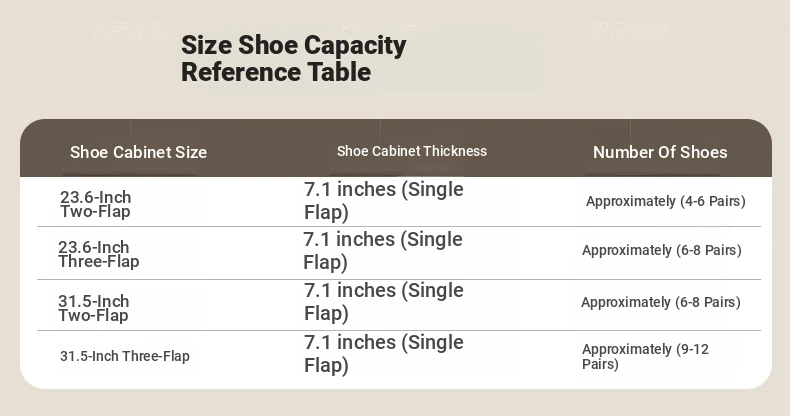The height and width of the screenshot is (416, 790).
Task: Click the Size Shoe Capacity Reference Table title
Action: click(293, 58)
